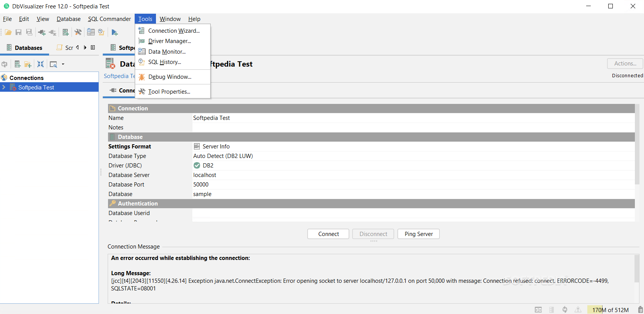Screen dimensions: 644x314
Task: Click the Settings Format label
Action: [x=130, y=147]
